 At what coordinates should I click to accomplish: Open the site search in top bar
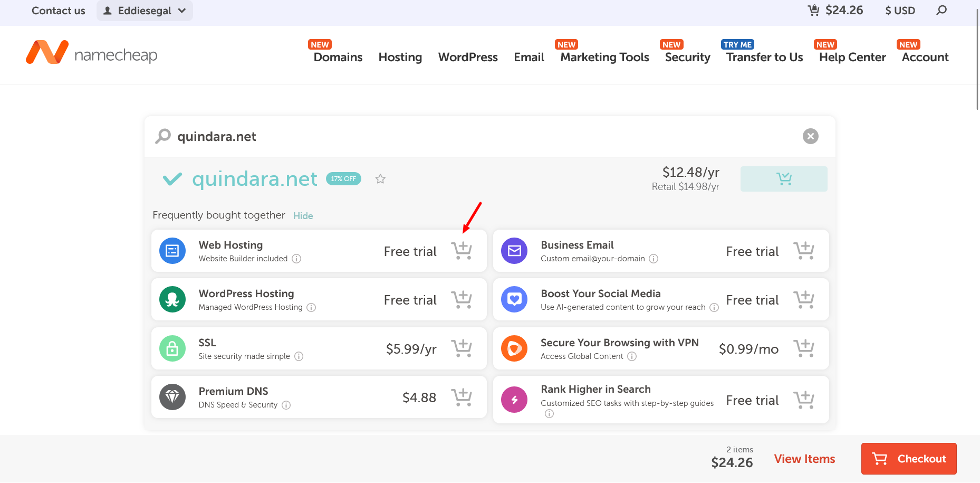click(x=941, y=10)
